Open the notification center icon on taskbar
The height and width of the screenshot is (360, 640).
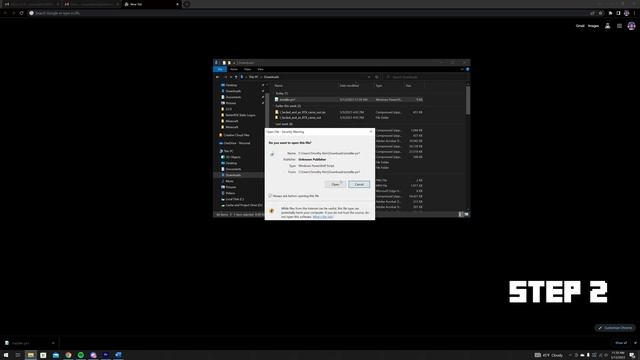point(632,355)
